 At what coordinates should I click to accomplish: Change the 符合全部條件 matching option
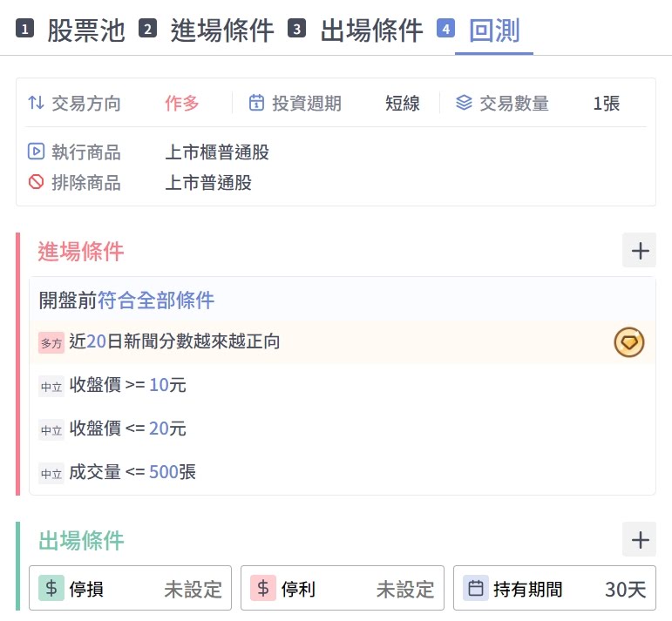point(156,300)
